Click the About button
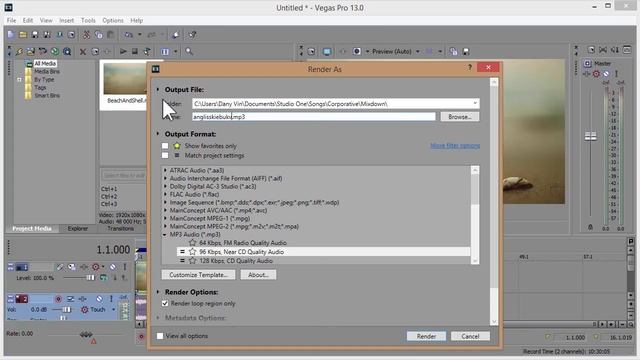The width and height of the screenshot is (640, 360). tap(258, 275)
